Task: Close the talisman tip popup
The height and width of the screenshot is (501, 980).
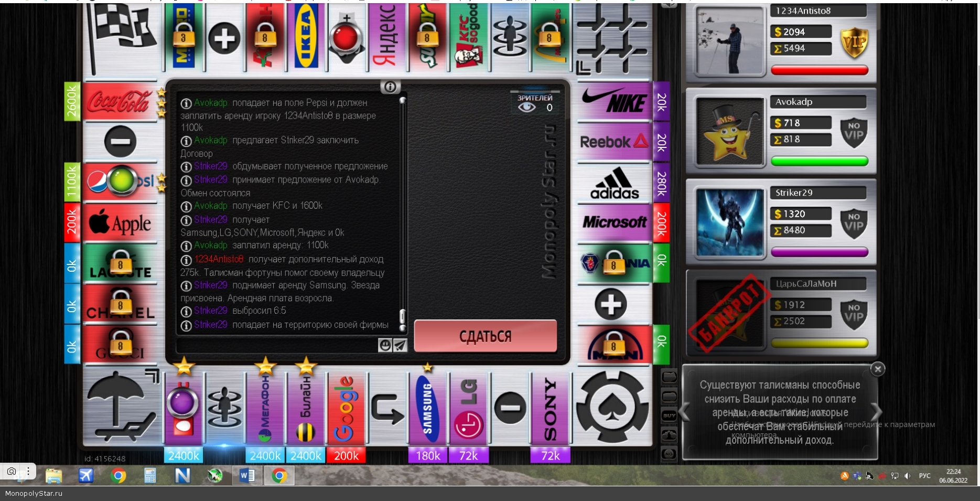Action: [878, 369]
